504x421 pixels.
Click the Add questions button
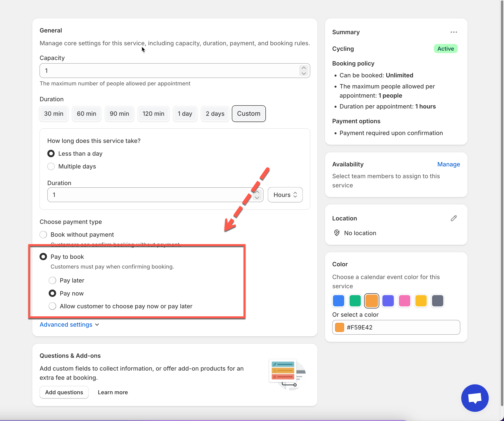[64, 392]
